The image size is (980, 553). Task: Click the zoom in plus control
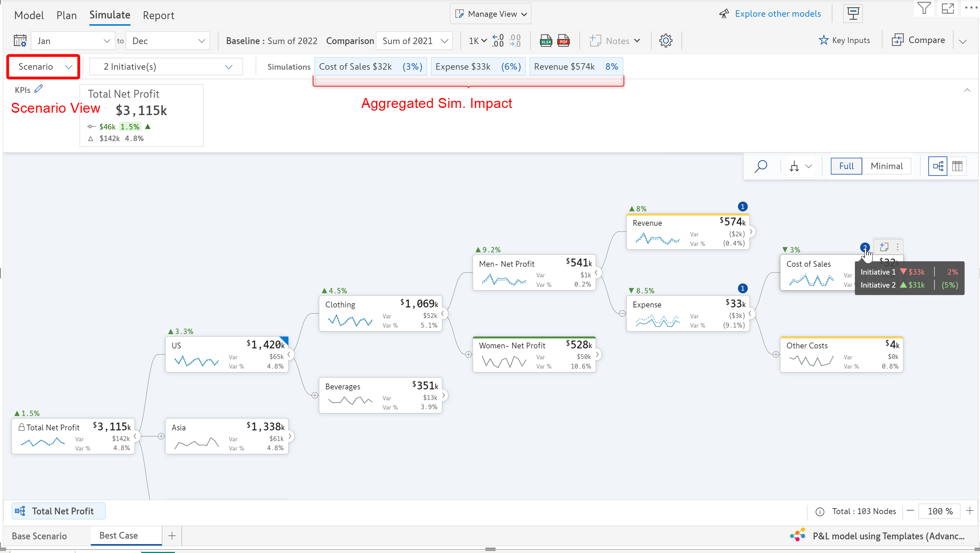coord(970,511)
